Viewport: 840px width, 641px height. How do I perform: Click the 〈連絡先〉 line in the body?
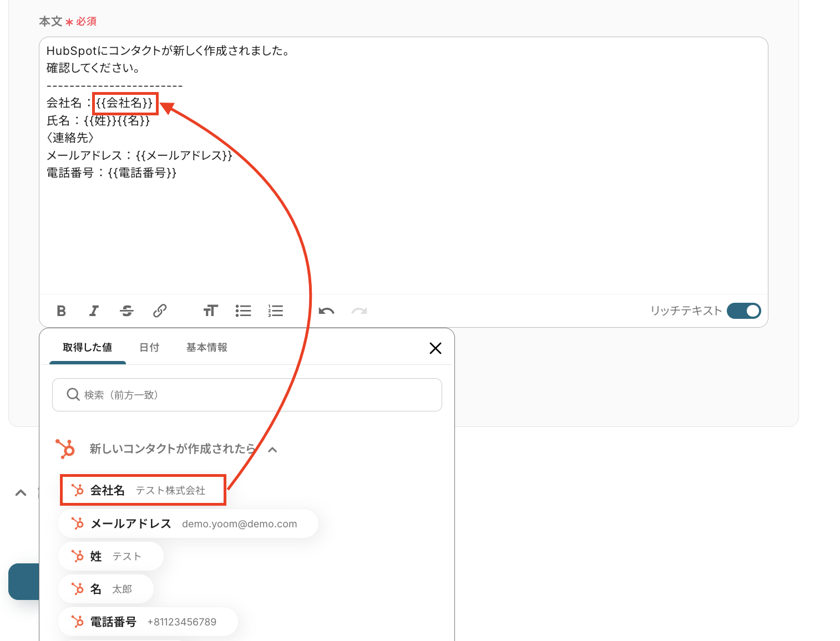coord(70,138)
